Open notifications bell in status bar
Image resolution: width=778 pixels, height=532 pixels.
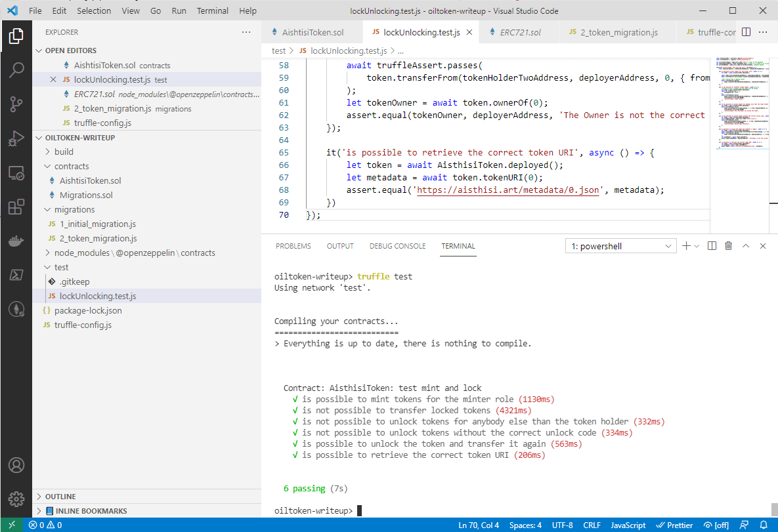(x=764, y=525)
